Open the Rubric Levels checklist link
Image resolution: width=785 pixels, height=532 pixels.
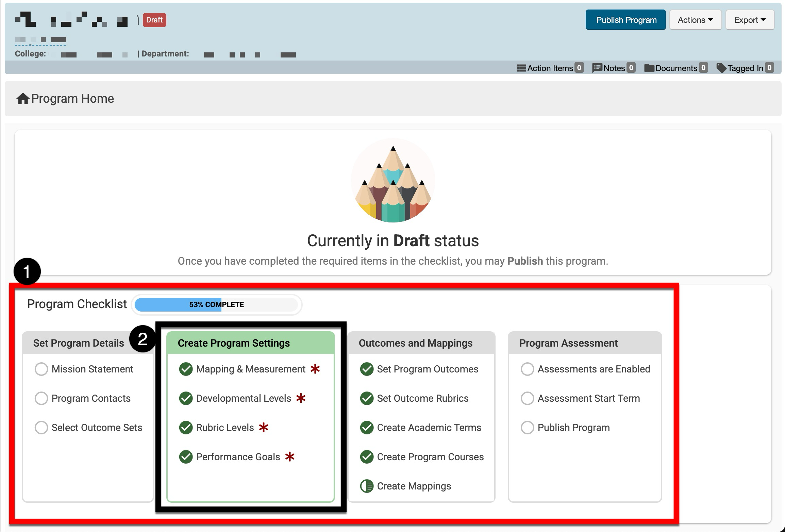(x=225, y=428)
